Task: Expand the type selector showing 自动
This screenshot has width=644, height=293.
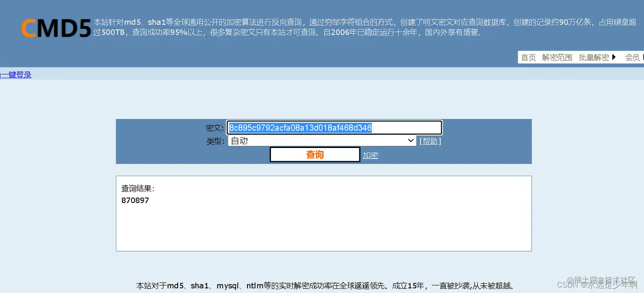Action: pyautogui.click(x=322, y=141)
